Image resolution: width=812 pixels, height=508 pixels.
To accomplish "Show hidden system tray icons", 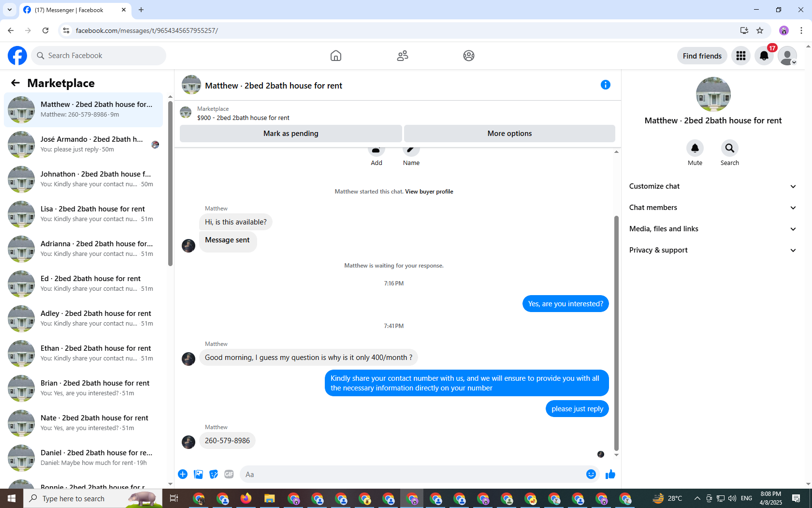I will coord(697,498).
